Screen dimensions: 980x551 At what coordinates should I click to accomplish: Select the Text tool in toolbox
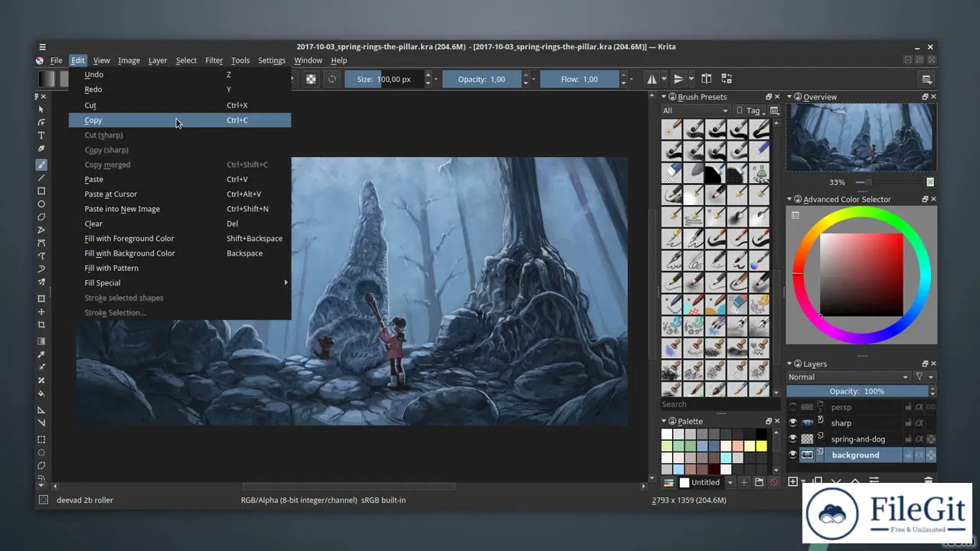coord(41,135)
